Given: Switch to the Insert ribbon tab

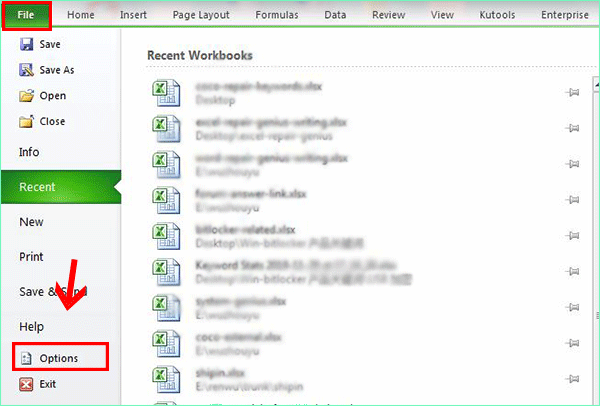Looking at the screenshot, I should 133,15.
